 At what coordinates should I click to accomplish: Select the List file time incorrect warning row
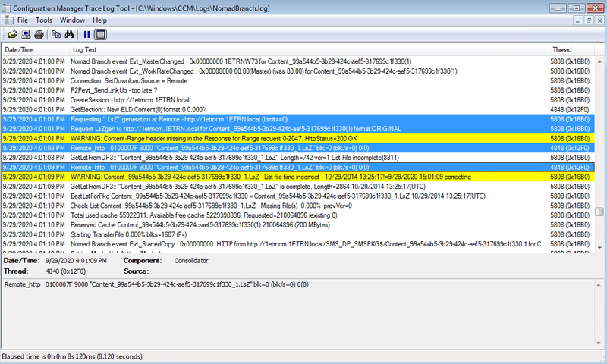228,177
